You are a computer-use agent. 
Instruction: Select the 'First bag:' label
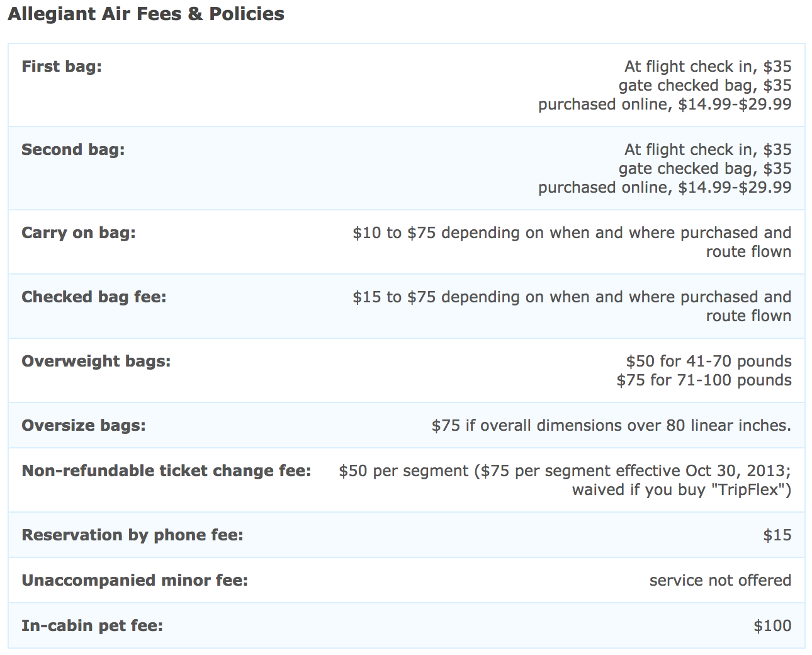point(62,66)
